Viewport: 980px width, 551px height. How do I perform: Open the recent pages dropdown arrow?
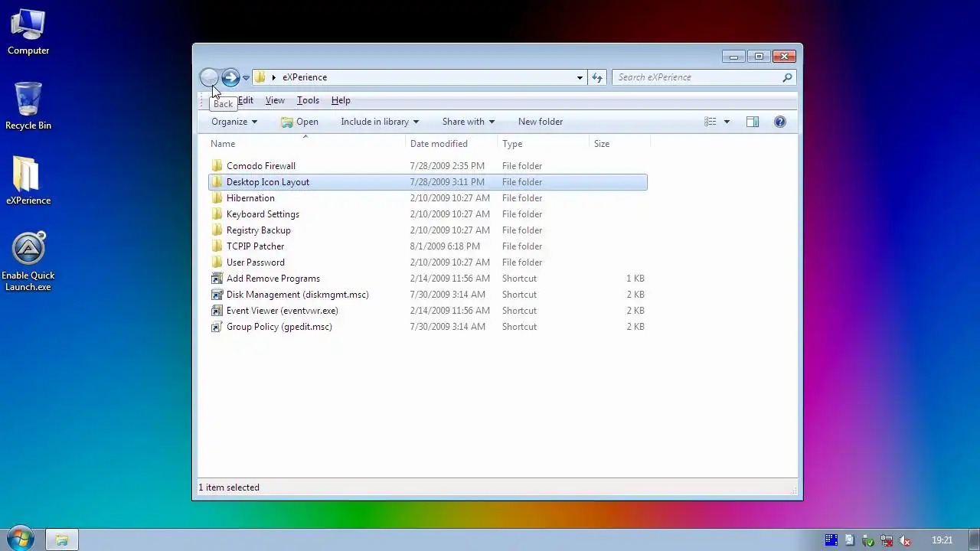[246, 77]
